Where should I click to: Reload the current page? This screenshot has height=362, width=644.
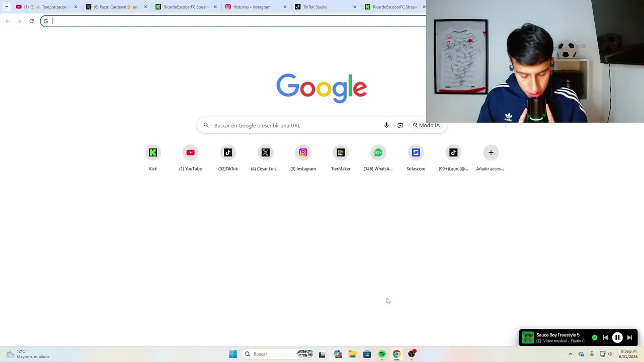pyautogui.click(x=31, y=21)
